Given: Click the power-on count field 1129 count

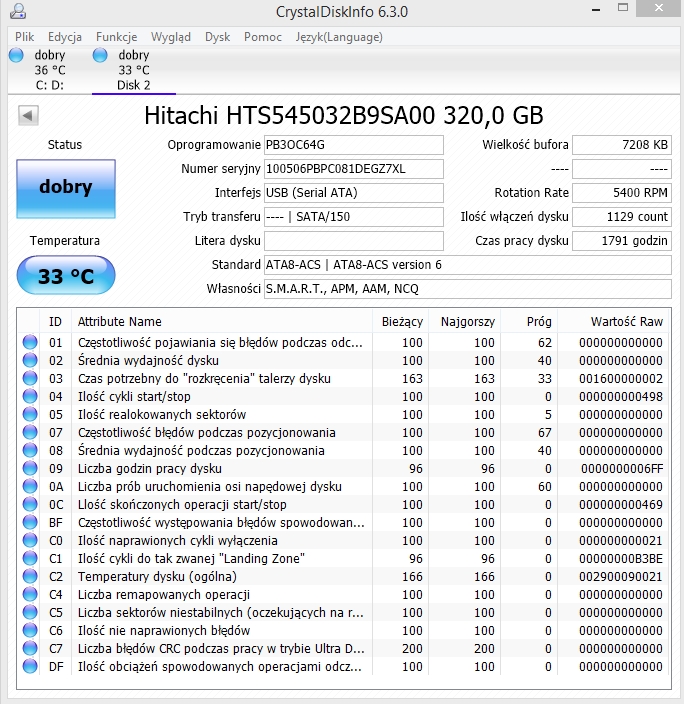Looking at the screenshot, I should [x=622, y=217].
